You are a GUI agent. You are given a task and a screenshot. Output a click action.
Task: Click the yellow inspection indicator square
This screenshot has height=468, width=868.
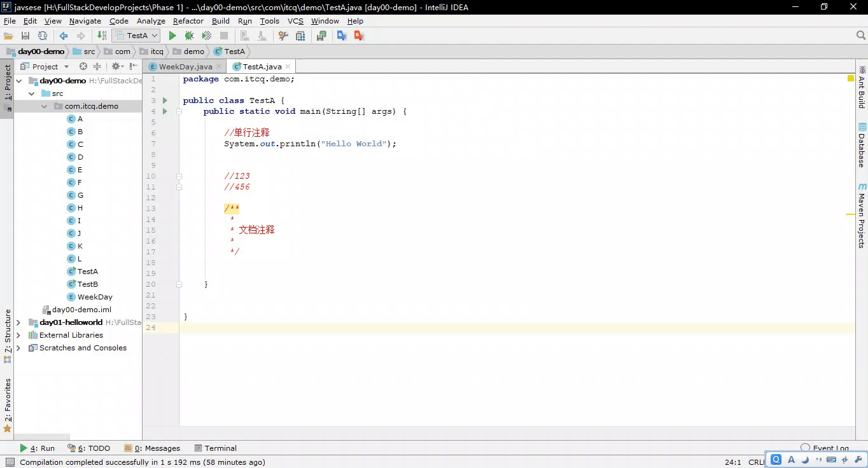tap(851, 79)
